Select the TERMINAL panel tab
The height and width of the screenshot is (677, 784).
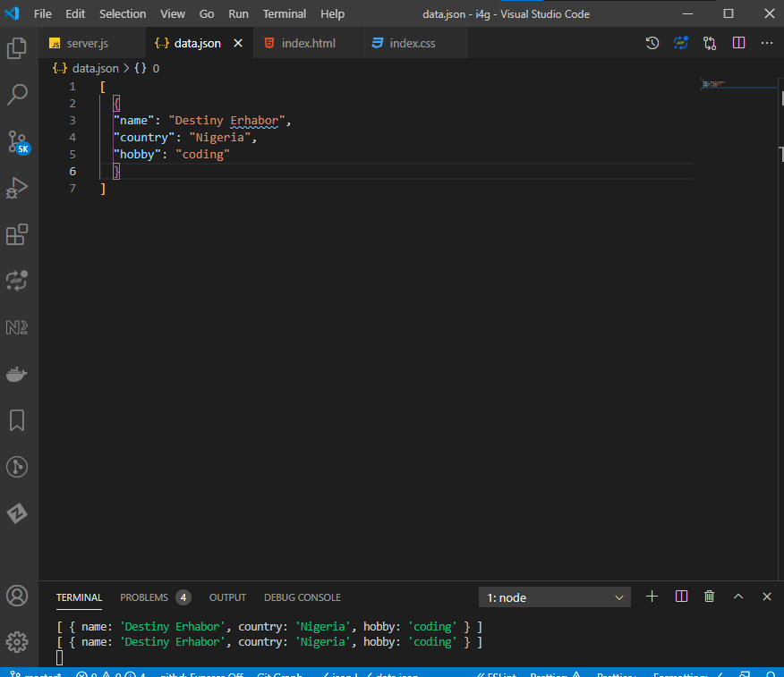(x=79, y=597)
